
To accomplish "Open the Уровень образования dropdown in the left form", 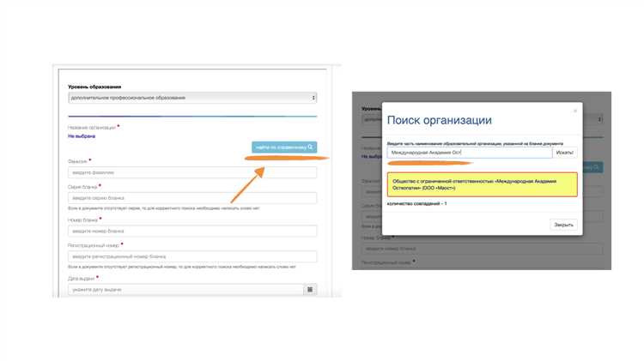I will (192, 98).
